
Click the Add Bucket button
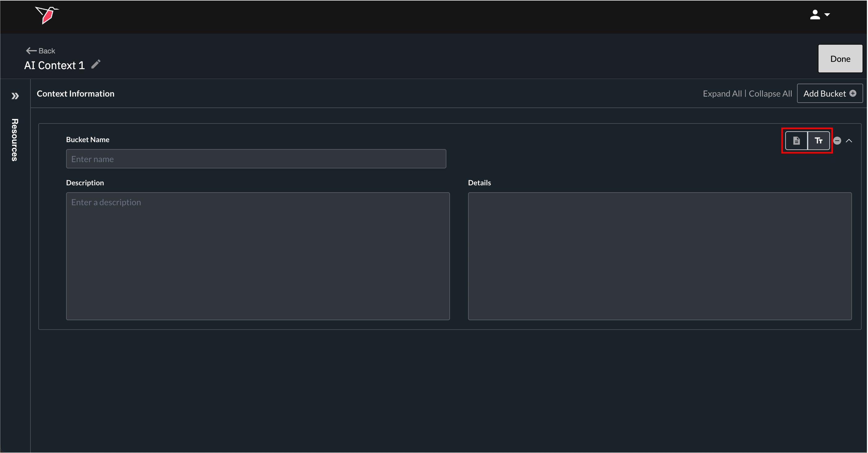824,93
